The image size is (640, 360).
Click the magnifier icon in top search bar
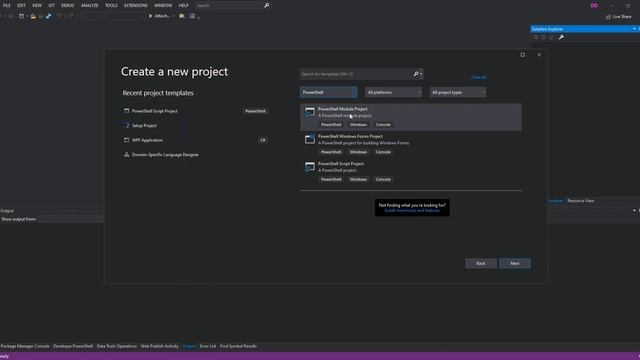267,5
